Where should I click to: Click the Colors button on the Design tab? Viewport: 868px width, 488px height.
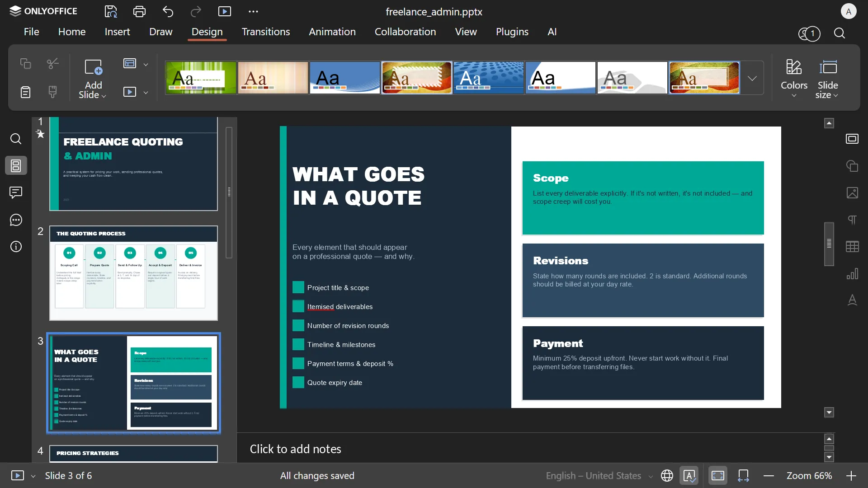(794, 77)
